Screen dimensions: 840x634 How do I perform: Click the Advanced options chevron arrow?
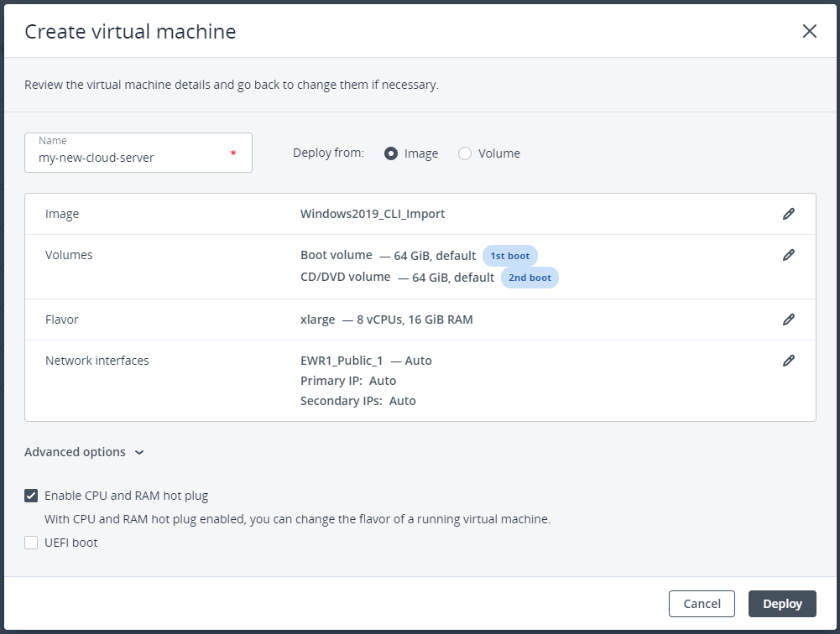139,453
